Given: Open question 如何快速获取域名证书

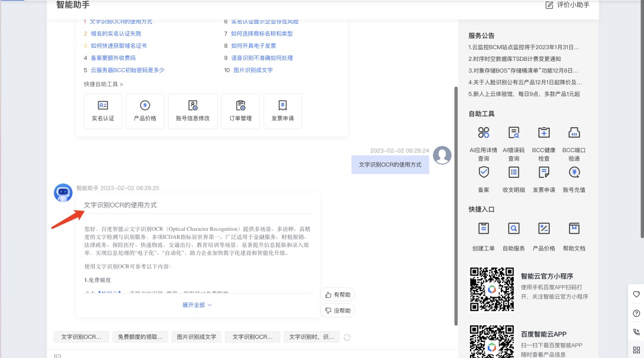Looking at the screenshot, I should (119, 45).
